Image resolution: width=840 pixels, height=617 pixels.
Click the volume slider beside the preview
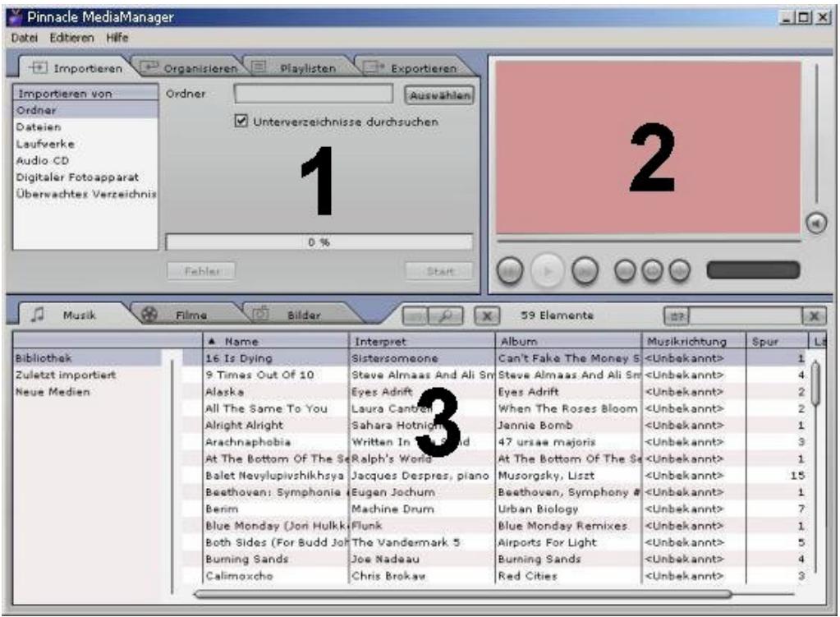pyautogui.click(x=816, y=134)
